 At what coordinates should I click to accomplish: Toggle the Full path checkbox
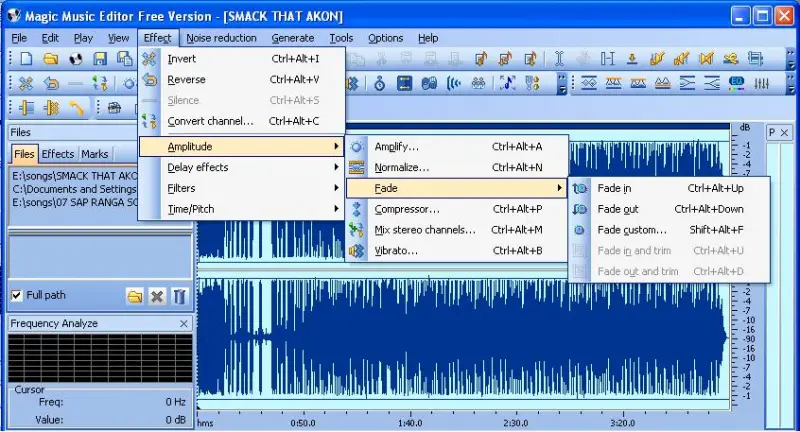pyautogui.click(x=17, y=295)
